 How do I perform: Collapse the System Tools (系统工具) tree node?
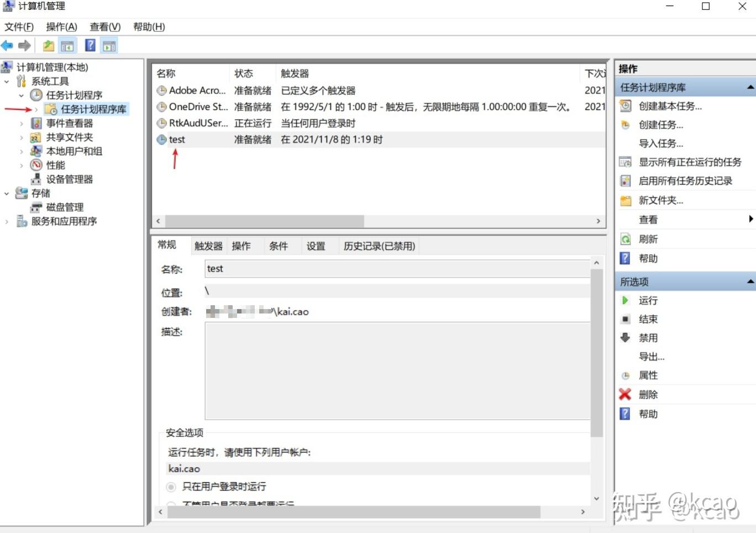coord(7,81)
